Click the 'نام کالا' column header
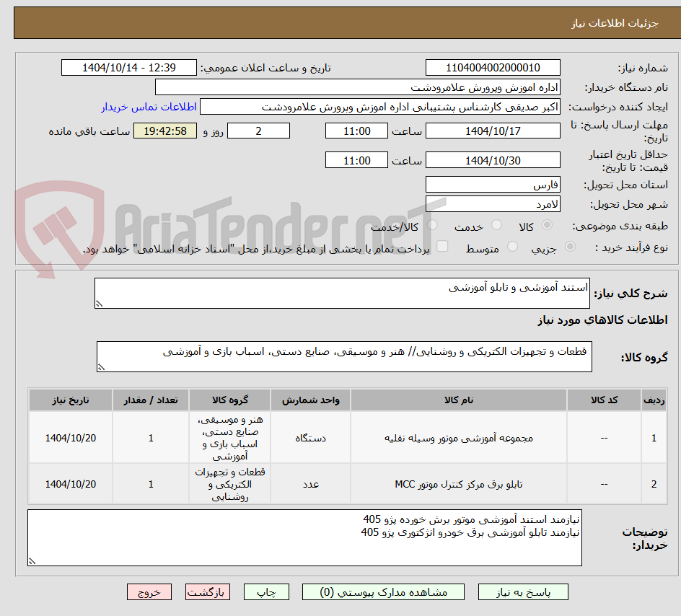681x616 pixels. [459, 400]
